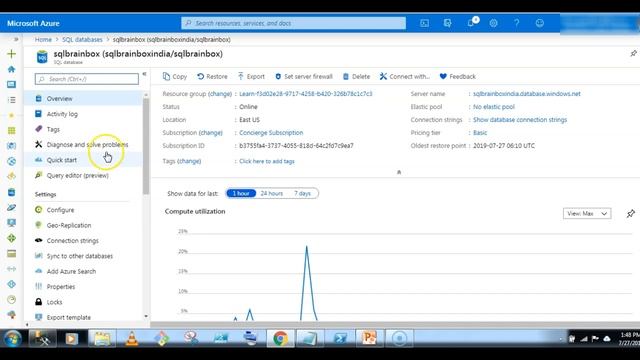Click the Feedback heart button
The height and width of the screenshot is (360, 640).
click(x=458, y=76)
